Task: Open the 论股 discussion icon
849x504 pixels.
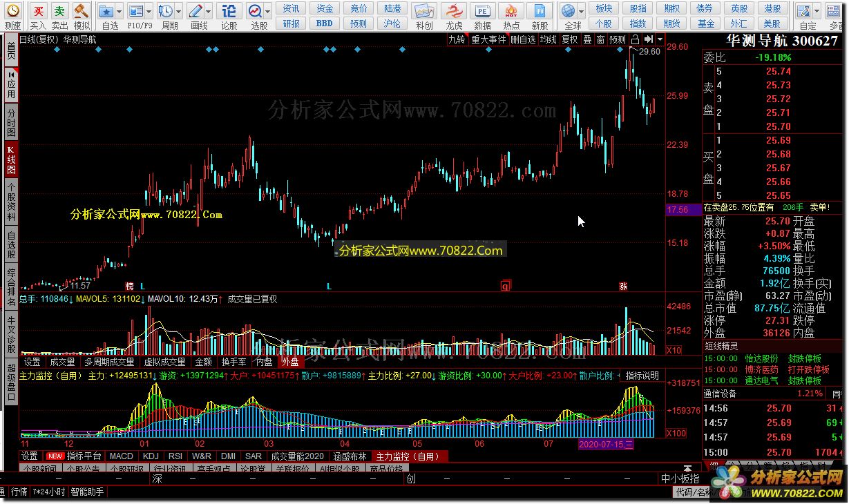Action: pyautogui.click(x=229, y=11)
